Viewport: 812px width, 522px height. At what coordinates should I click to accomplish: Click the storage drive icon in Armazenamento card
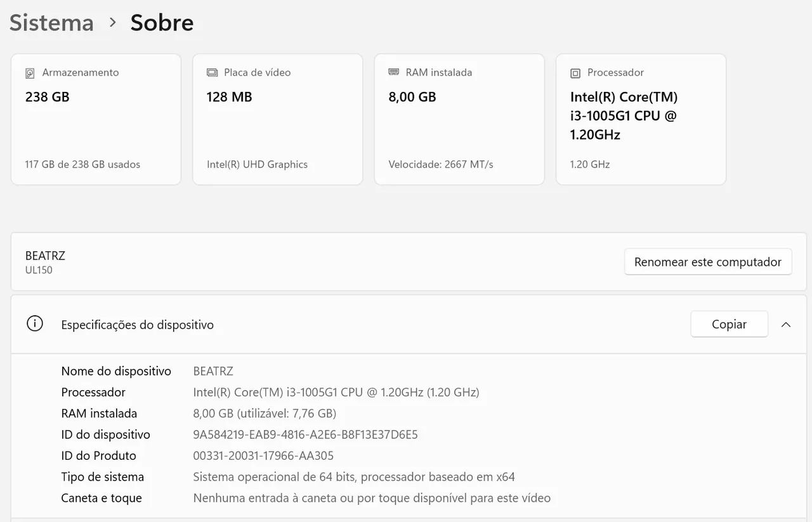[x=30, y=73]
